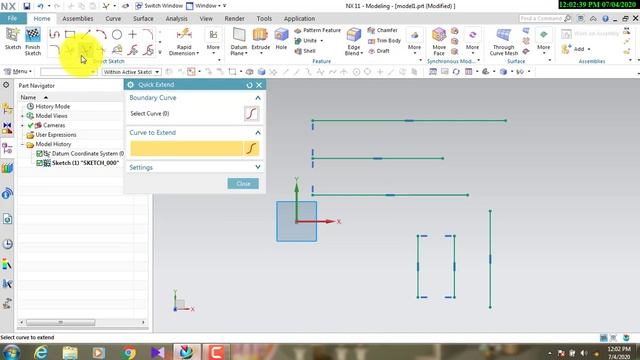Switch to the Curve tab
Viewport: 640px width, 360px height.
coord(113,18)
